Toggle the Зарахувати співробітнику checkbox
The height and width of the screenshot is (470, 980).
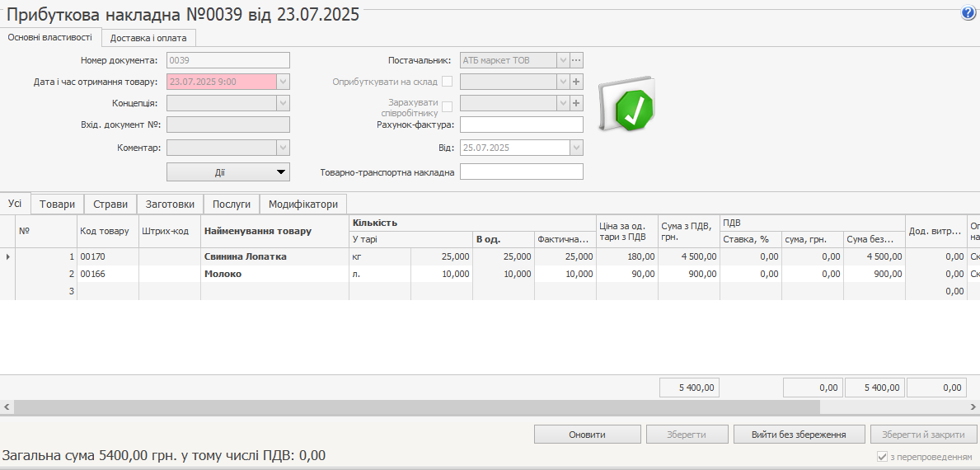[x=448, y=106]
